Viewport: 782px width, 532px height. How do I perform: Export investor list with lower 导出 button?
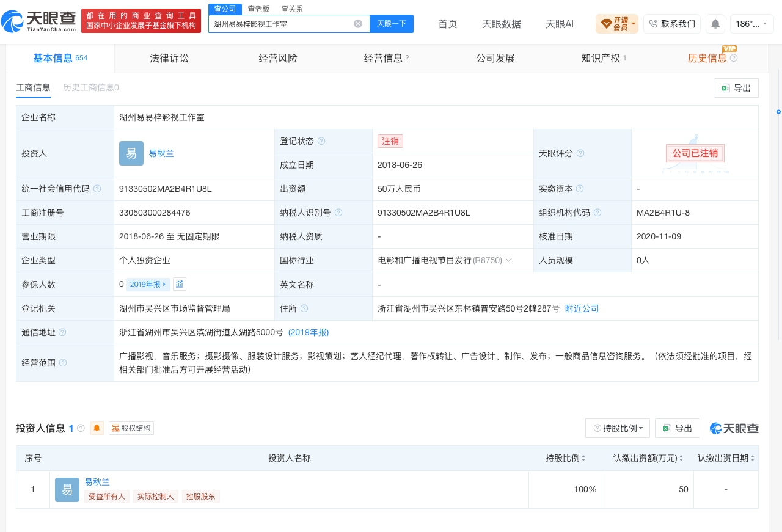point(678,428)
